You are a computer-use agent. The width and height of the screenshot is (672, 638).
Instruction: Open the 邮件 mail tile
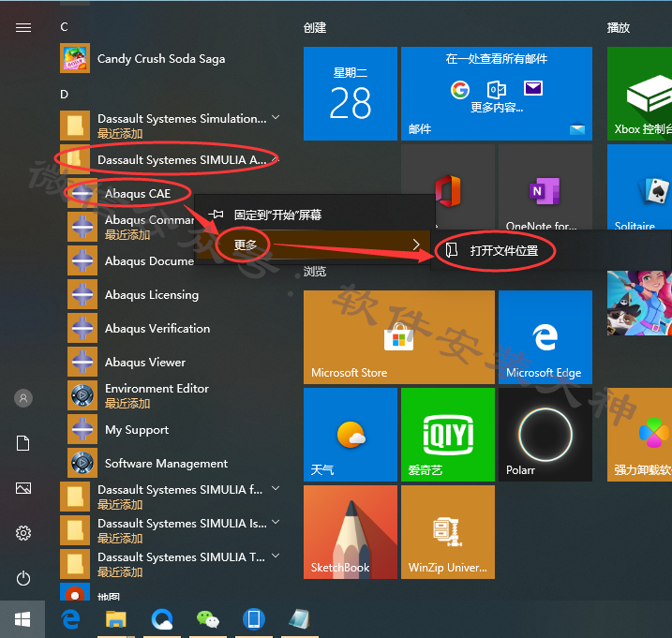pos(497,94)
